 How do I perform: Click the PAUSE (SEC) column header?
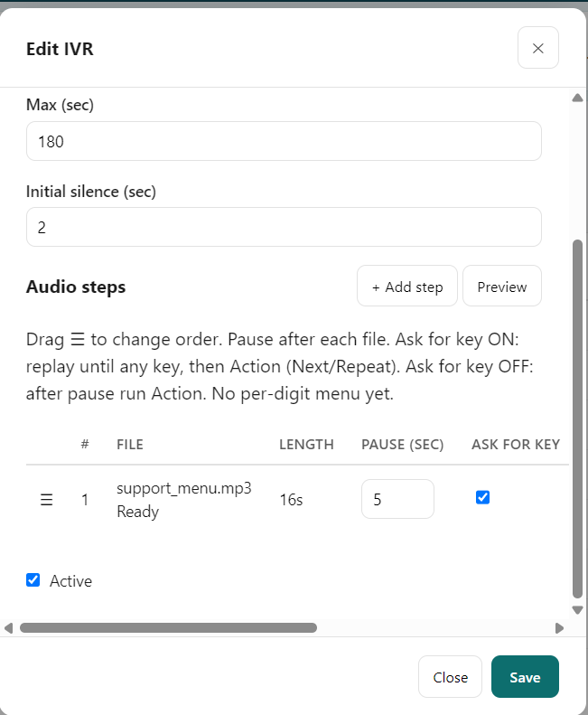coord(403,444)
